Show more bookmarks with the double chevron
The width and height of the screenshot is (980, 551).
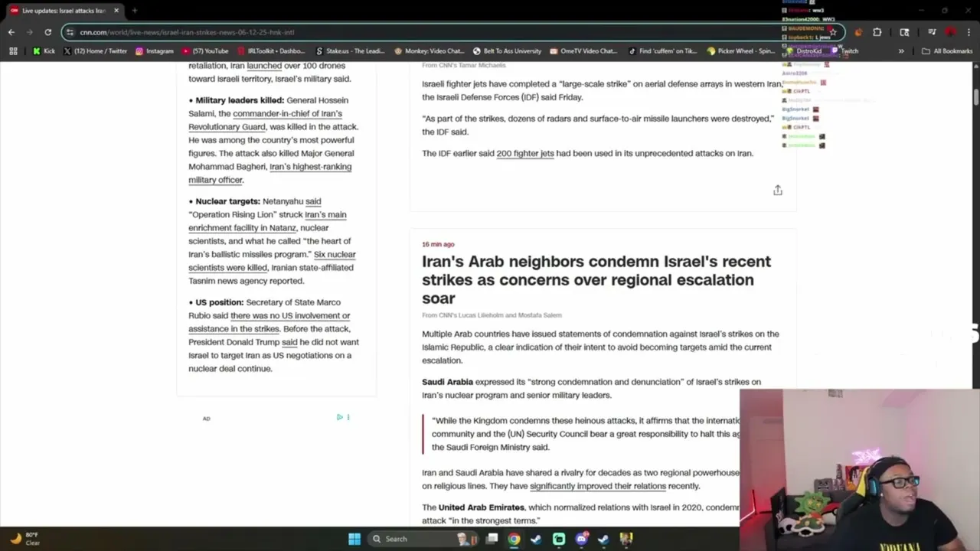pyautogui.click(x=901, y=51)
